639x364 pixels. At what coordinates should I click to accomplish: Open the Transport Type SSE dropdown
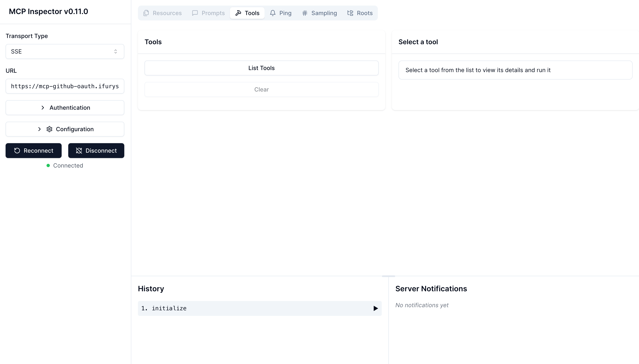coord(65,51)
